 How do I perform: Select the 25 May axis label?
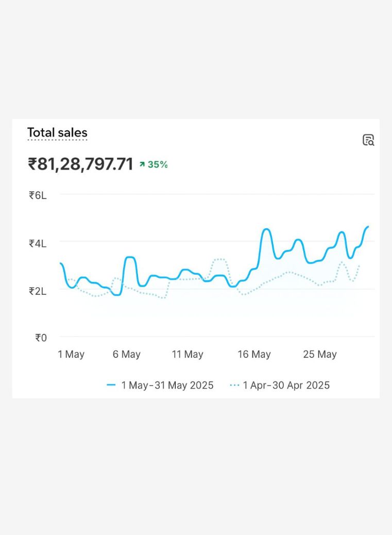coord(320,354)
